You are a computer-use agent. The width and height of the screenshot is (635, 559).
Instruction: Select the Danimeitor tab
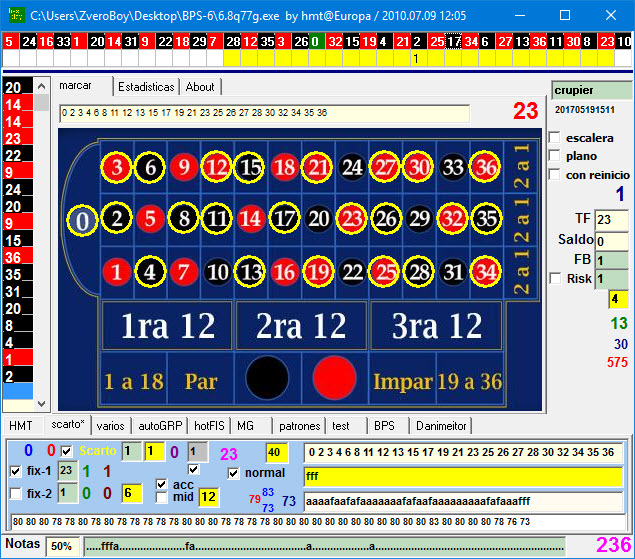441,426
